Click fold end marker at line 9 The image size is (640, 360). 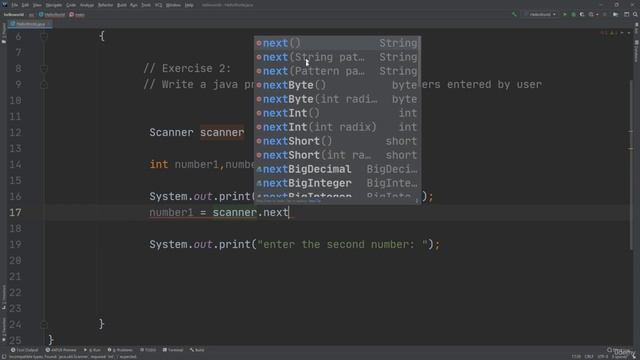[44, 84]
